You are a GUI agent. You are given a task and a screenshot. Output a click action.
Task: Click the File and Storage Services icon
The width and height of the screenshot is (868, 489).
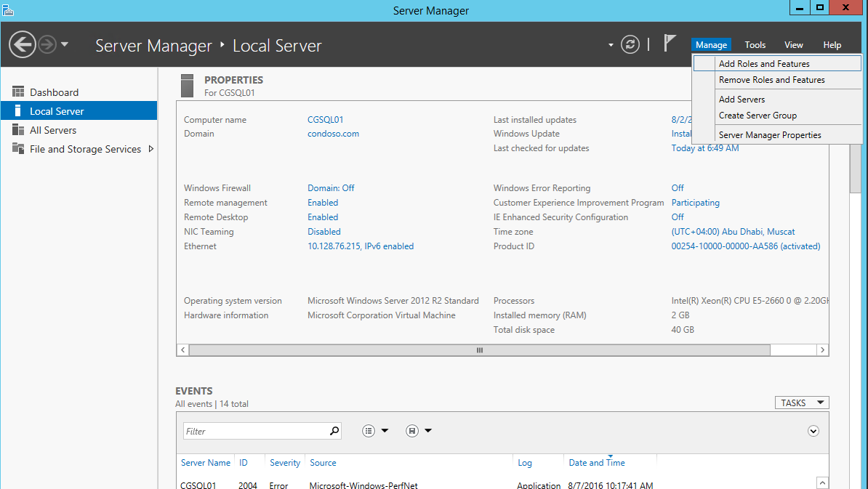click(18, 149)
